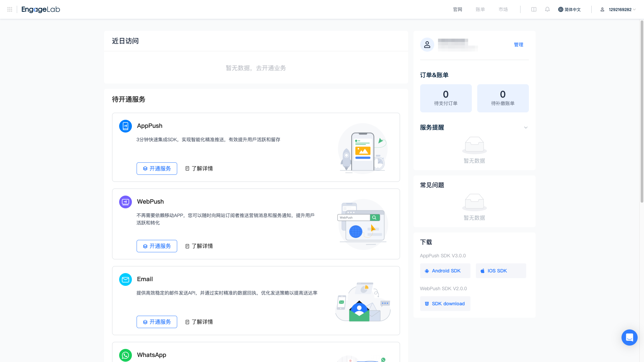Click the WebPush SDK V2.0.0 label

coord(443,289)
